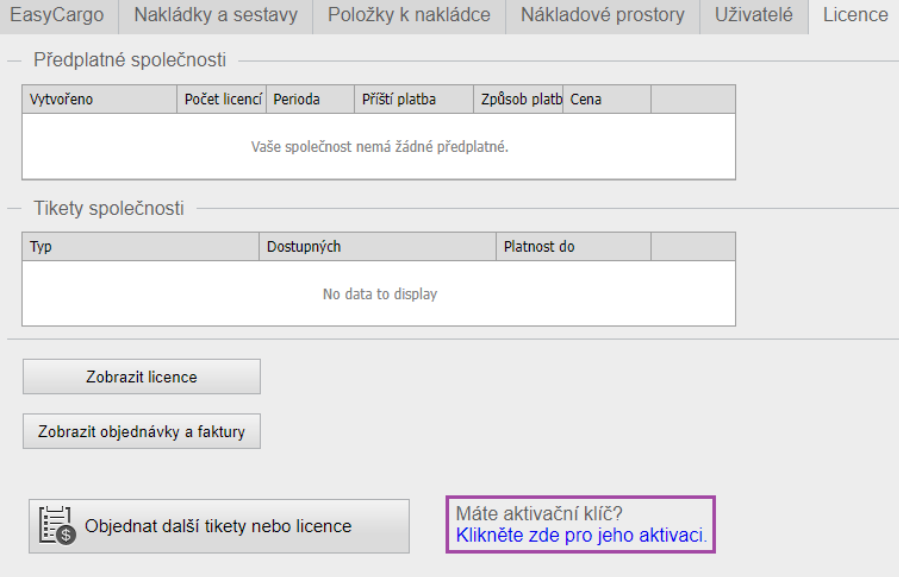Sort tickets by Platnost do column
The width and height of the screenshot is (899, 580).
pos(573,247)
